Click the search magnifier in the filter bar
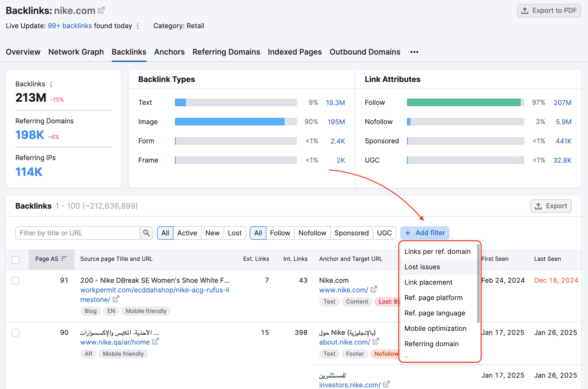Image resolution: width=588 pixels, height=389 pixels. point(146,233)
